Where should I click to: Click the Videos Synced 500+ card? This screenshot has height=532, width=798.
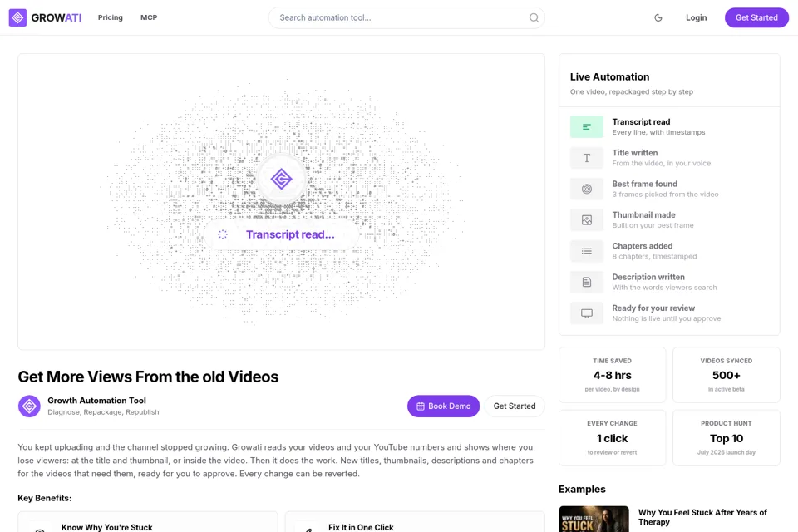726,375
